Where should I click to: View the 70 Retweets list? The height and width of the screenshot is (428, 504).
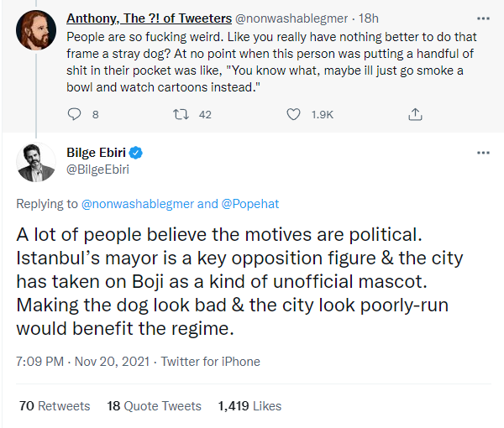click(54, 405)
